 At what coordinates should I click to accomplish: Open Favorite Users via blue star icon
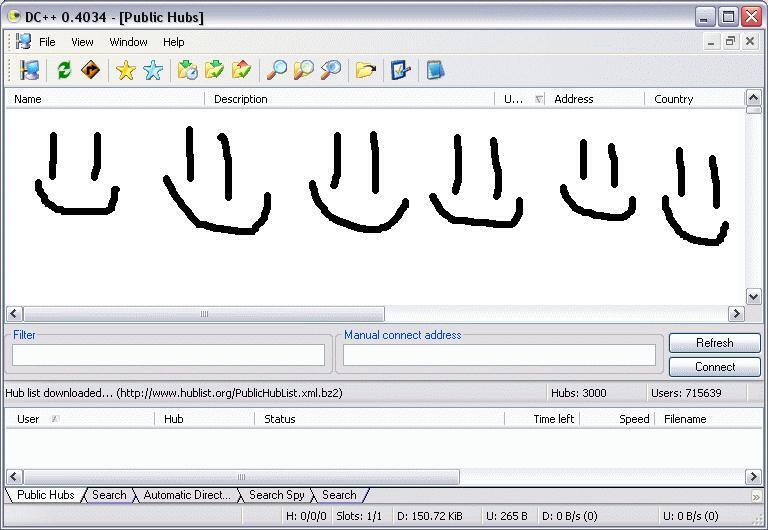click(x=153, y=70)
